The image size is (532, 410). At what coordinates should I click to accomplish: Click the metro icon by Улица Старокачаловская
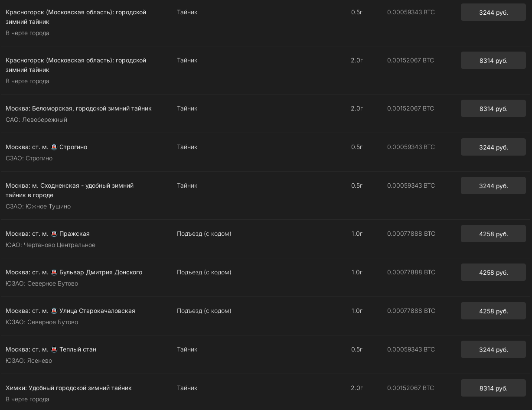[54, 311]
